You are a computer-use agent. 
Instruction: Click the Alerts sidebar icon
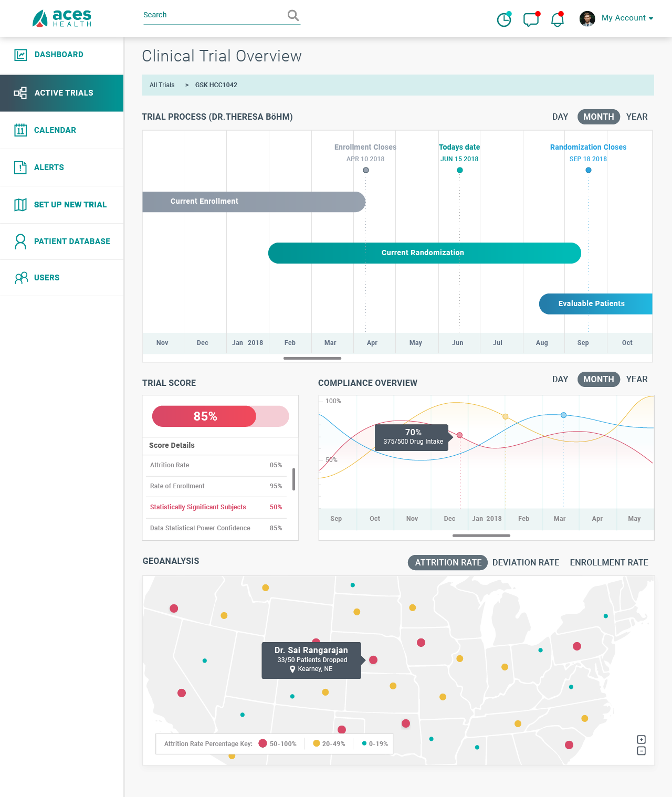point(20,167)
